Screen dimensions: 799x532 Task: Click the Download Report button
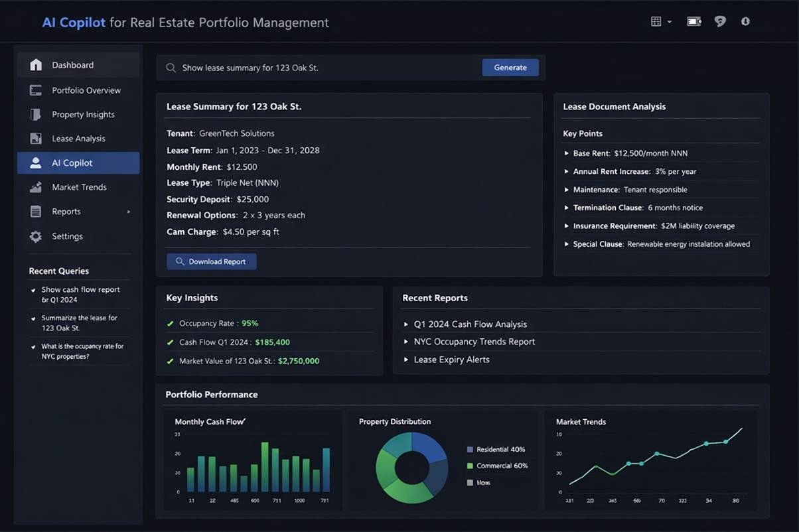click(211, 261)
